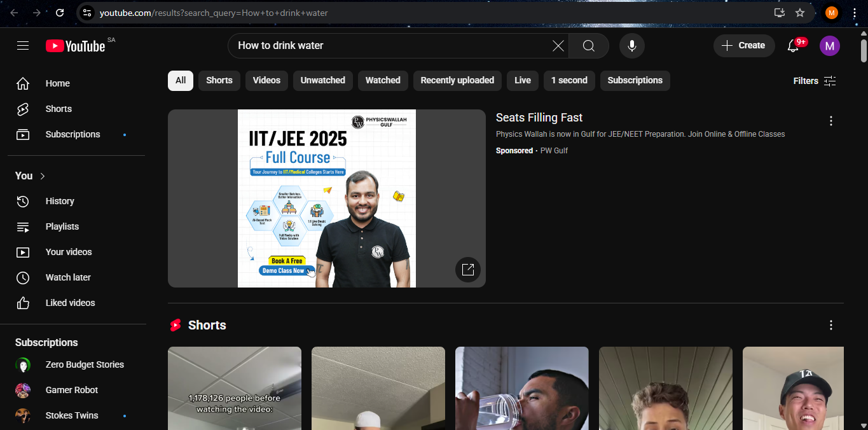The width and height of the screenshot is (868, 430).
Task: Click the browser back arrow
Action: tap(14, 13)
